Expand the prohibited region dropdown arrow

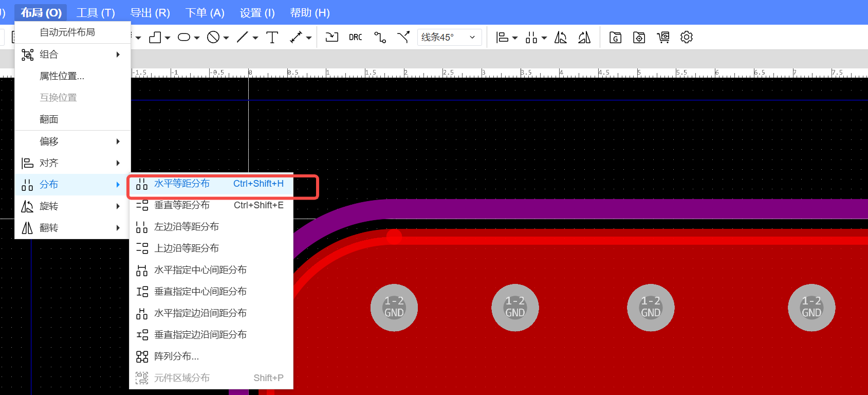pos(226,38)
